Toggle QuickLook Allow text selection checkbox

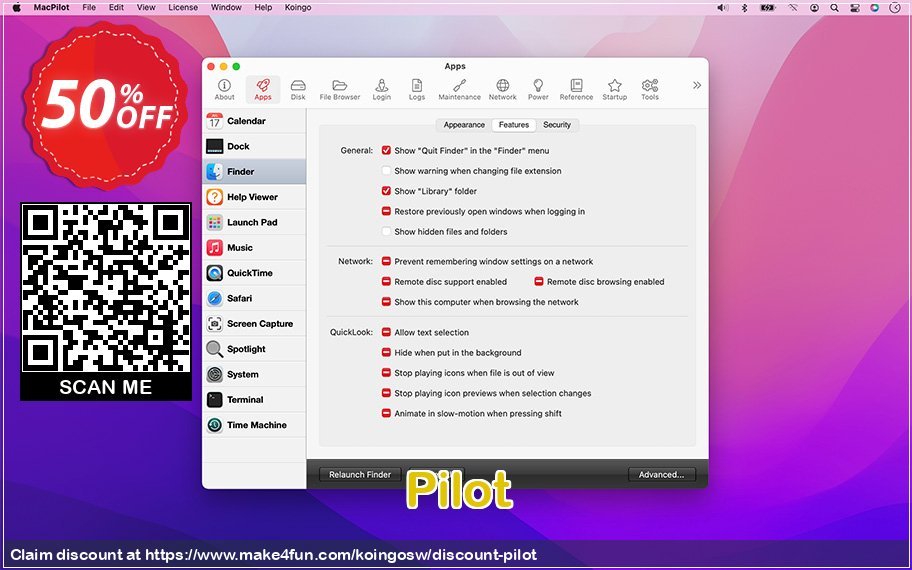386,332
